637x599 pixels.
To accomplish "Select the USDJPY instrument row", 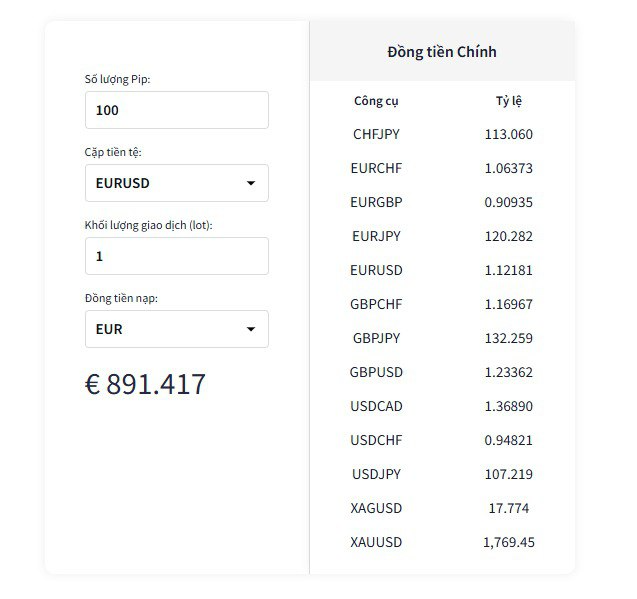I will [442, 474].
